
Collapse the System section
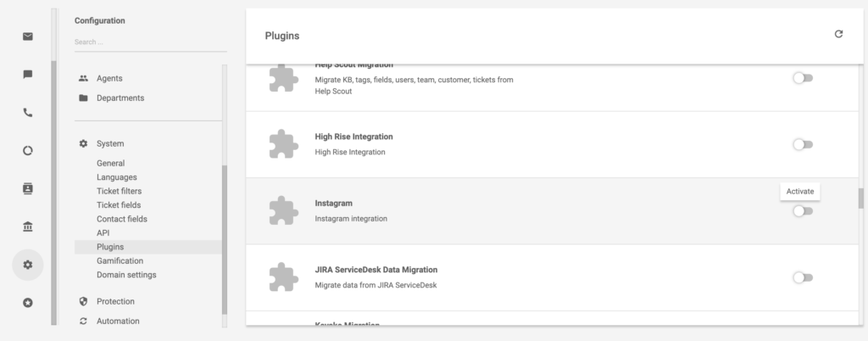click(x=109, y=144)
